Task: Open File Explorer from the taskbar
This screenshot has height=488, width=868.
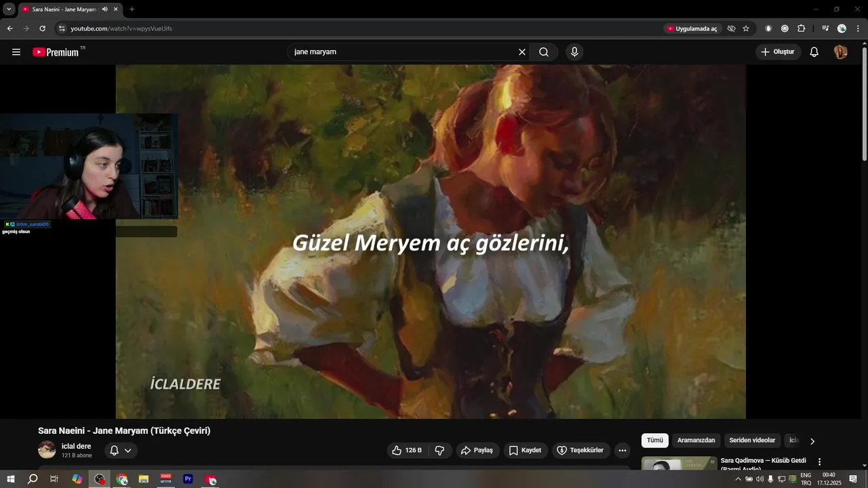Action: point(144,479)
